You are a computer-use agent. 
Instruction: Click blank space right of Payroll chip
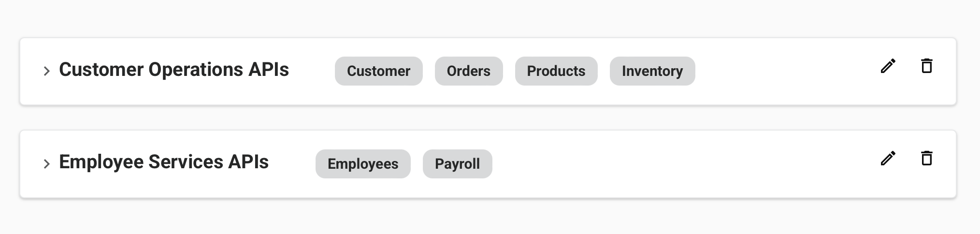(677, 164)
